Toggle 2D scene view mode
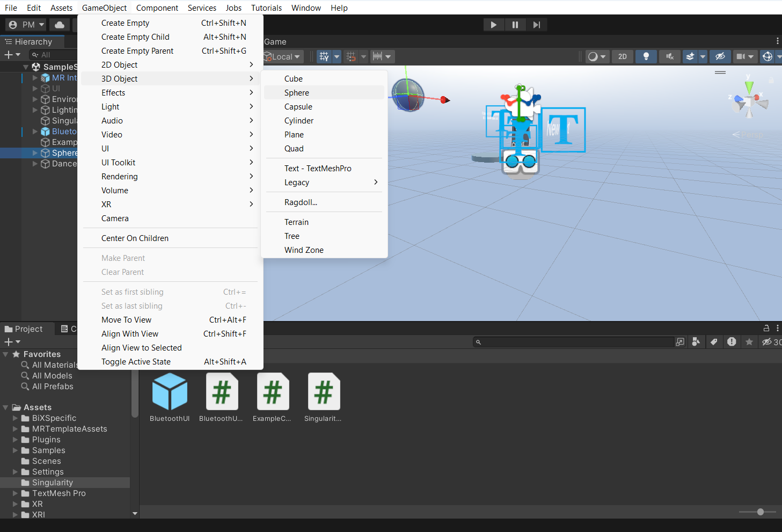782x532 pixels. pyautogui.click(x=623, y=56)
